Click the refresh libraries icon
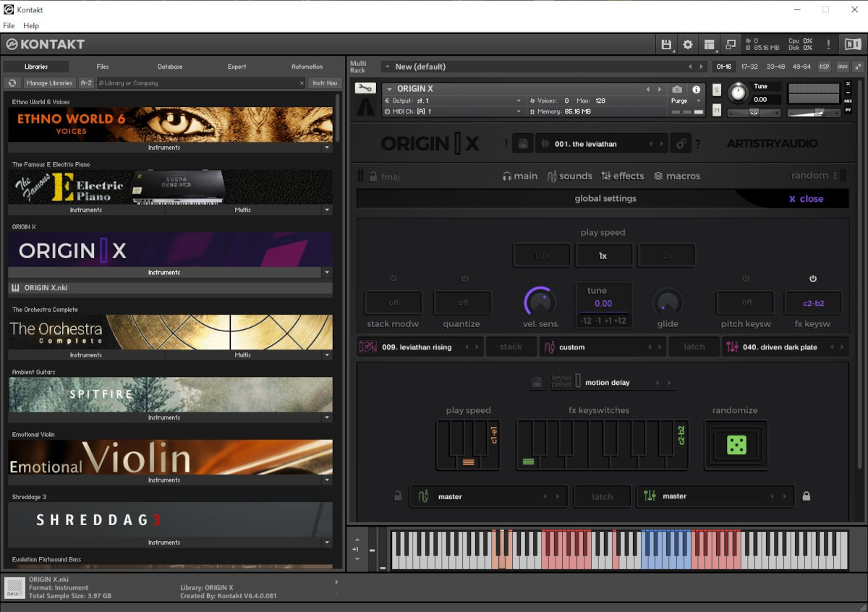 pos(12,83)
